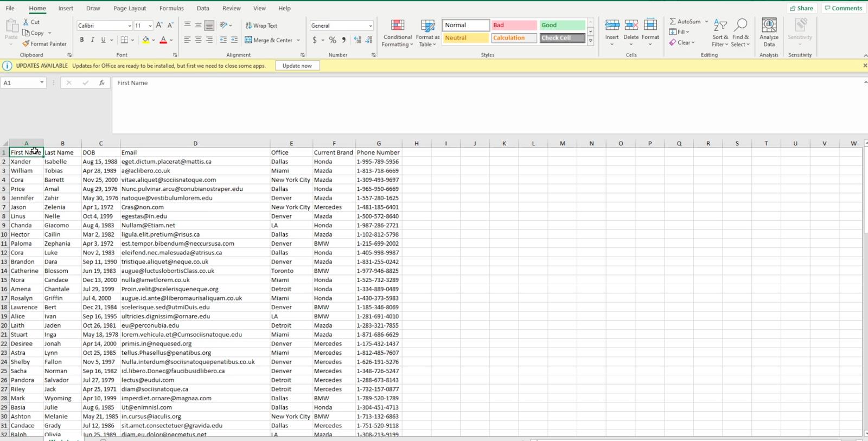This screenshot has width=868, height=441.
Task: Open the File menu
Action: [10, 8]
